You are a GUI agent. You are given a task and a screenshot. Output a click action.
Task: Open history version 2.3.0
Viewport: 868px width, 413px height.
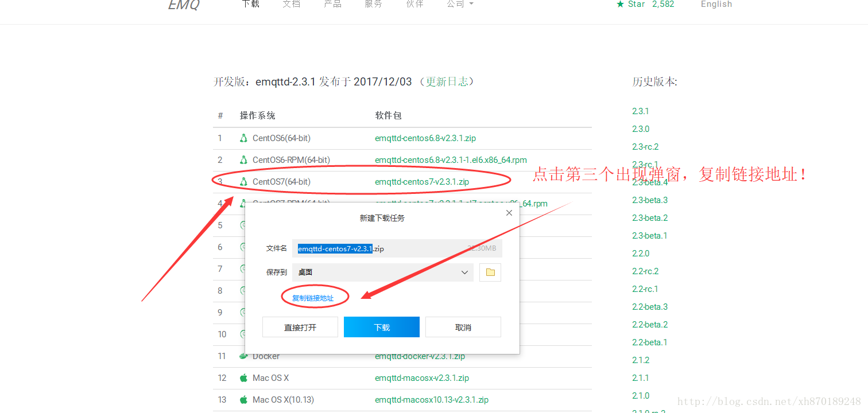[641, 129]
